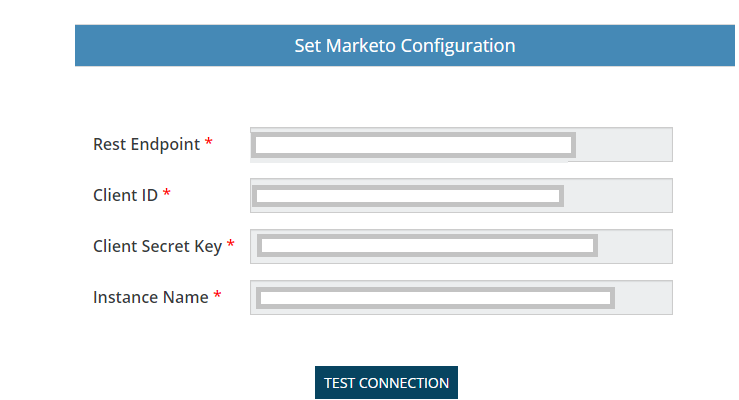Click the red asterisk beside Instance Name
Image resolution: width=739 pixels, height=400 pixels.
coord(217,294)
